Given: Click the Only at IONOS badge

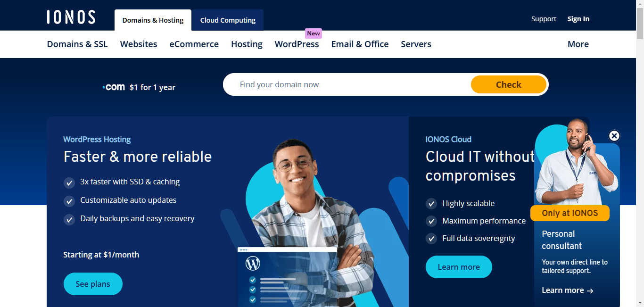Looking at the screenshot, I should click(x=570, y=213).
